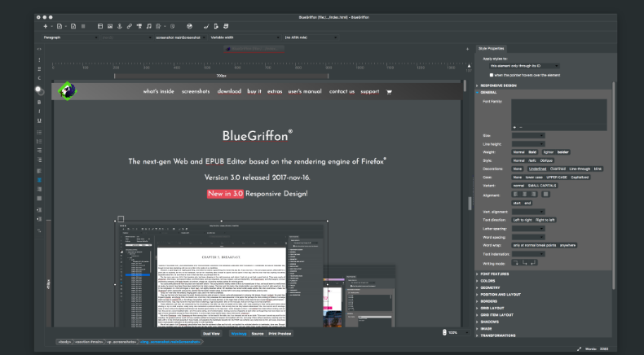
Task: Click the color picker circles in left sidebar
Action: point(39,90)
